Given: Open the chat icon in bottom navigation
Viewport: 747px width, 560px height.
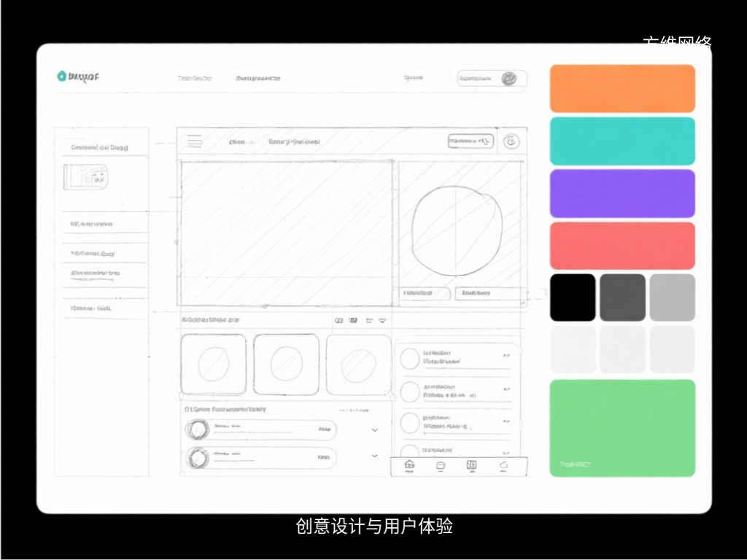Looking at the screenshot, I should (439, 465).
